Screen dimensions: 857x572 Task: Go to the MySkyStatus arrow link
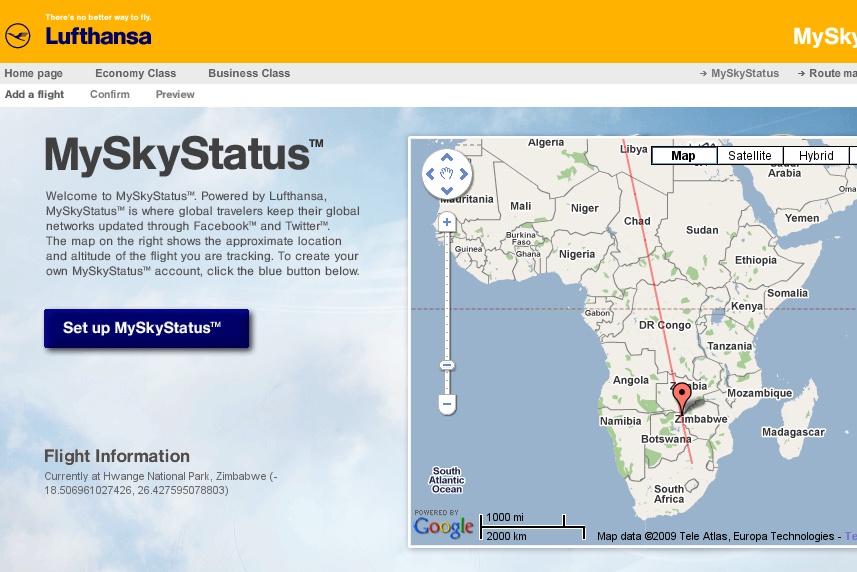click(x=739, y=73)
